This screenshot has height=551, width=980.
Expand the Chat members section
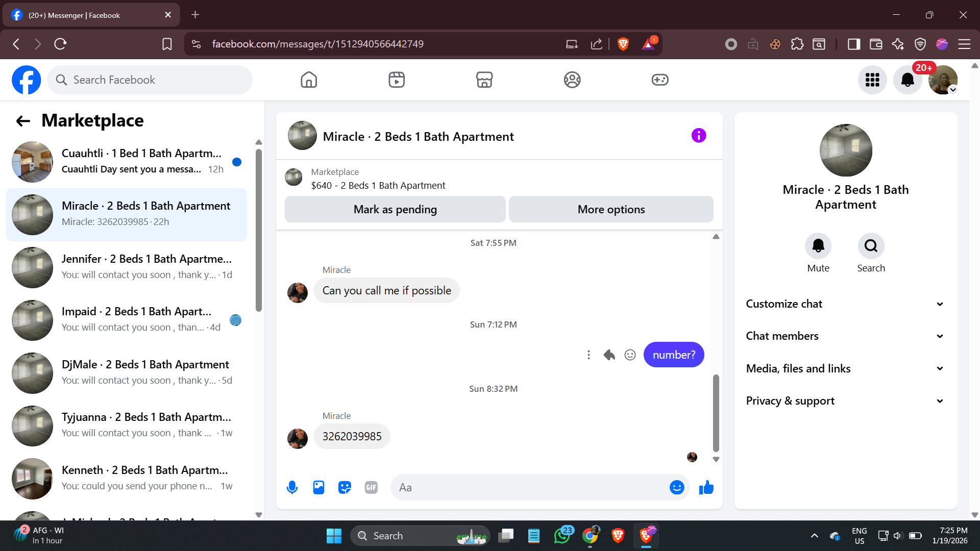pyautogui.click(x=845, y=336)
